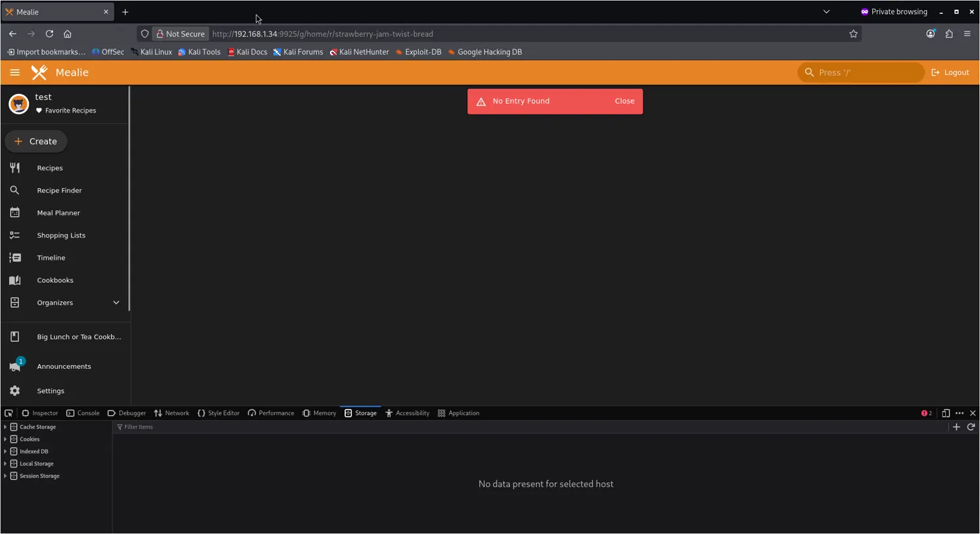
Task: Switch to the Console tab
Action: coord(83,413)
